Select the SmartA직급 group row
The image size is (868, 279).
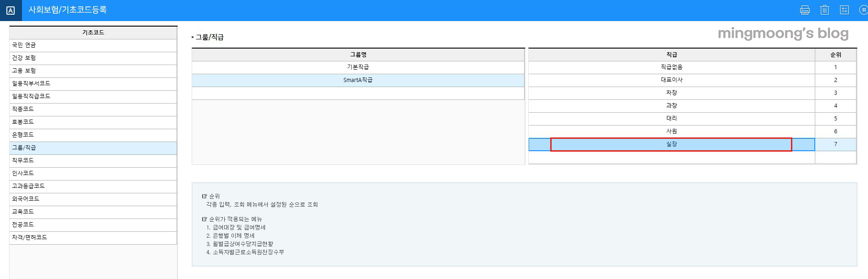coord(358,80)
